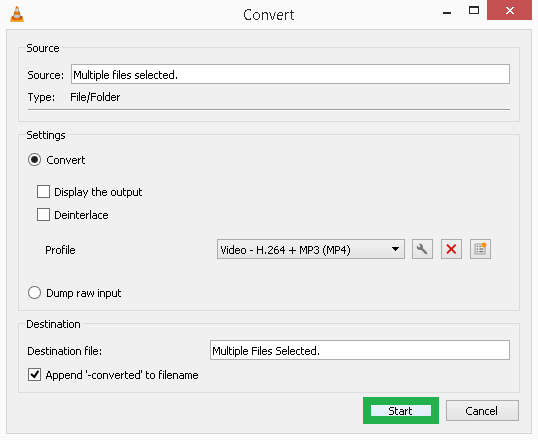
Task: Enable the Display the output checkbox
Action: pyautogui.click(x=43, y=192)
